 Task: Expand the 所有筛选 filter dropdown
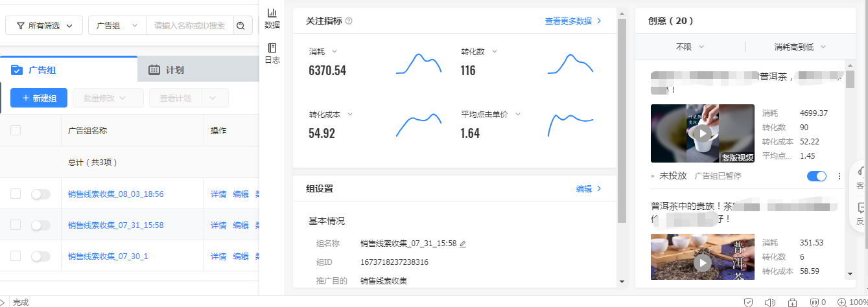44,26
